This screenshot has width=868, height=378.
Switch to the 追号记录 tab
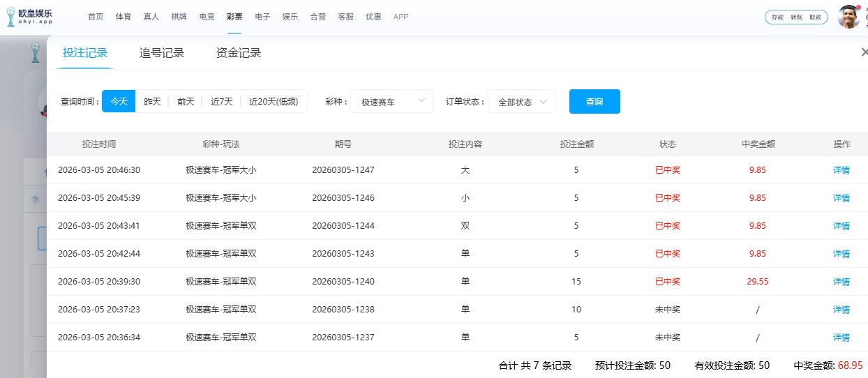pos(162,53)
